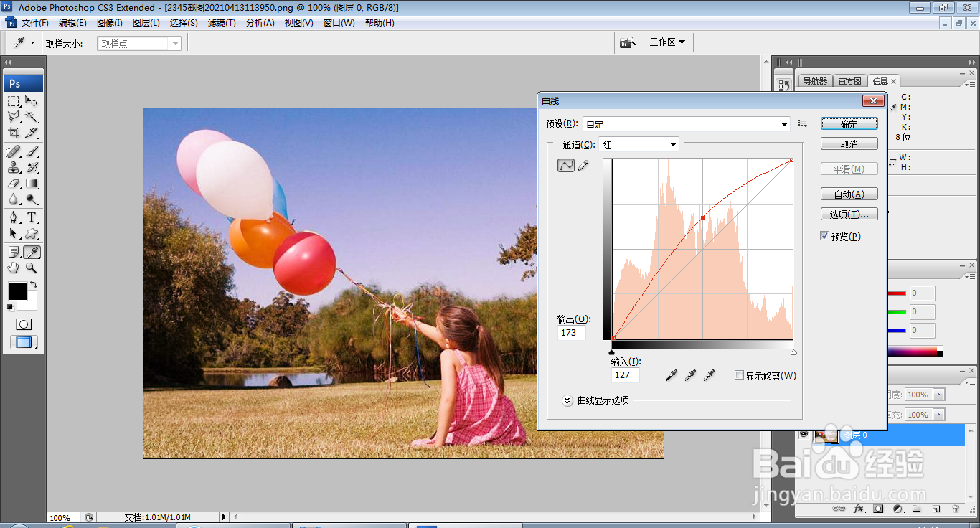Click the 输出 output value field
The width and height of the screenshot is (980, 528).
coord(572,333)
